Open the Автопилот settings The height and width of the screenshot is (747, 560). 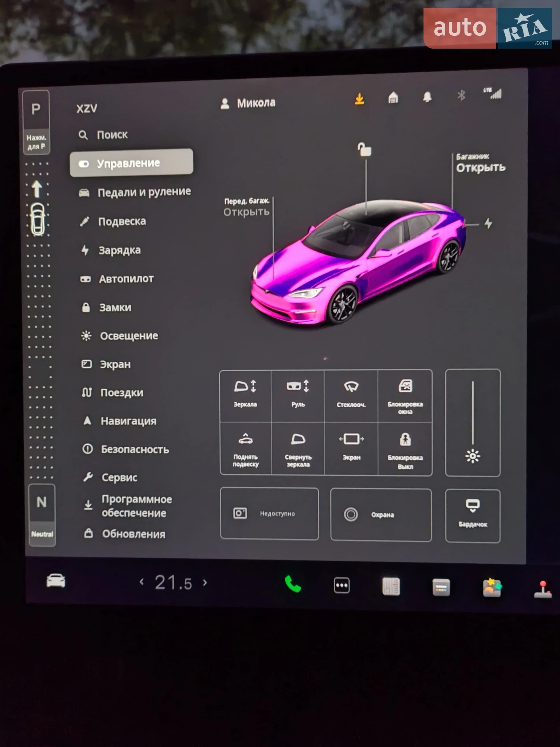[117, 279]
